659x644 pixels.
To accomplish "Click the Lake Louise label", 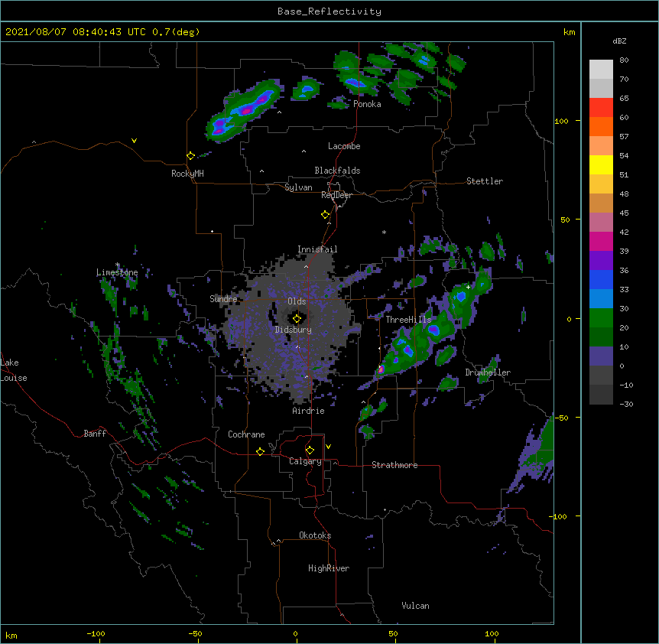I will [14, 370].
